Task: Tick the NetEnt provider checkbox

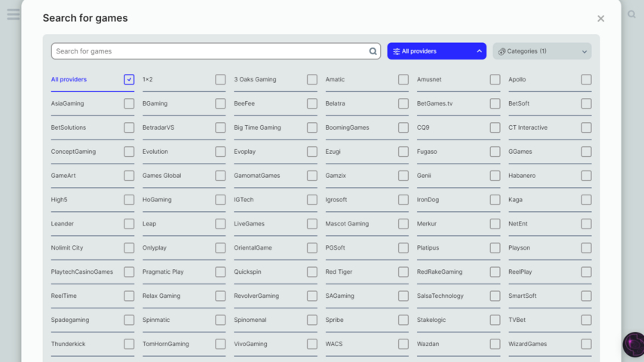Action: pos(586,223)
